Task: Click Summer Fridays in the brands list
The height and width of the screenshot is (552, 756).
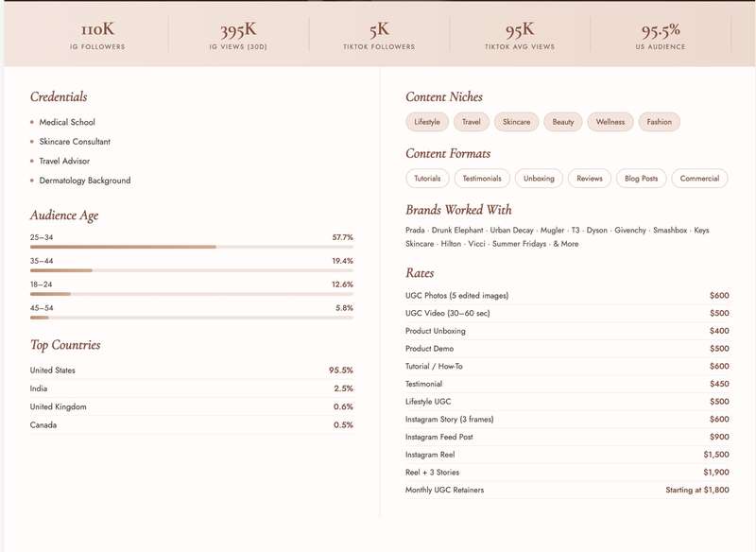Action: [519, 244]
